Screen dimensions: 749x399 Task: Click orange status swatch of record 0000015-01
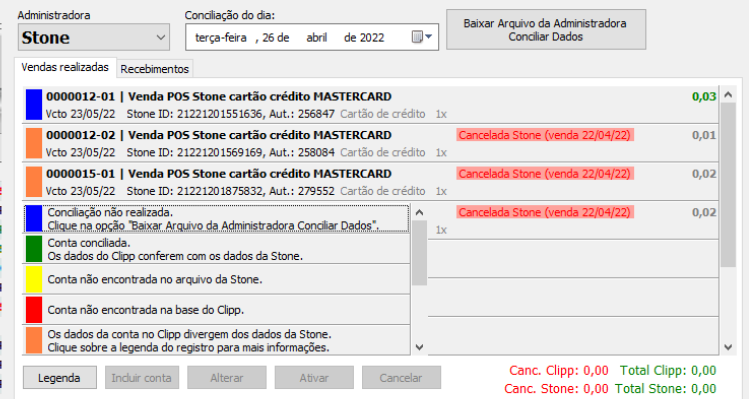point(34,182)
